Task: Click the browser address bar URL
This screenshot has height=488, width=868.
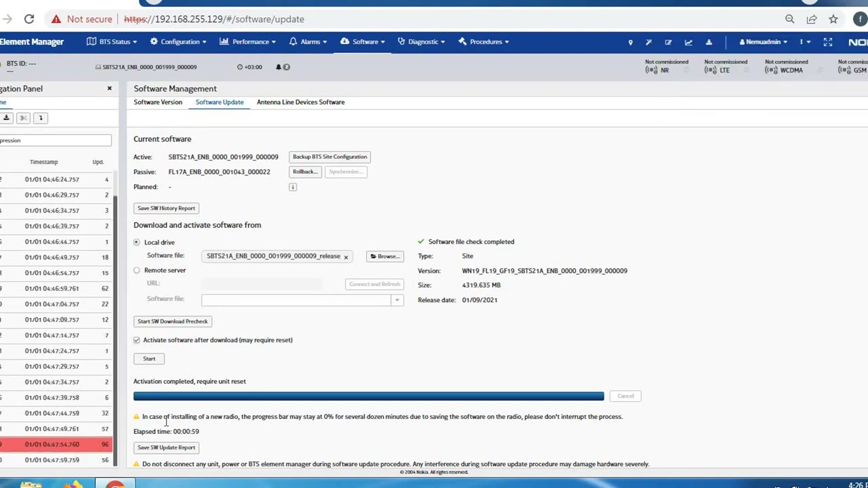Action: click(214, 19)
